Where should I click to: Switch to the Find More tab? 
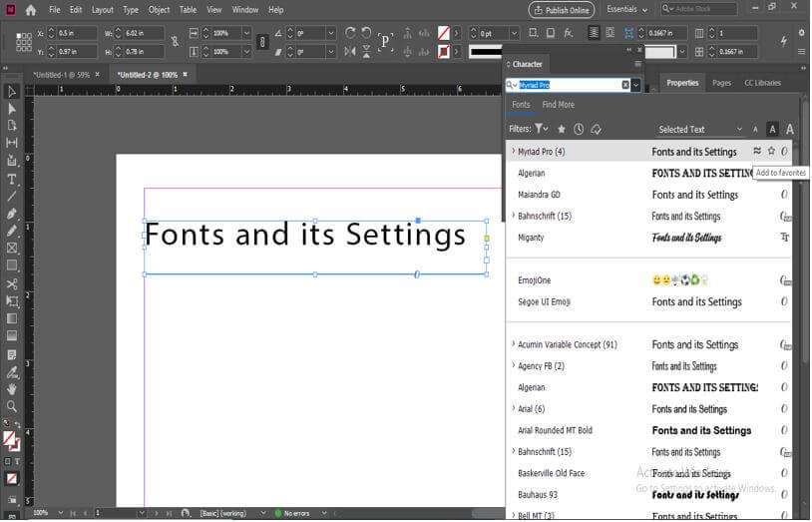click(x=558, y=105)
